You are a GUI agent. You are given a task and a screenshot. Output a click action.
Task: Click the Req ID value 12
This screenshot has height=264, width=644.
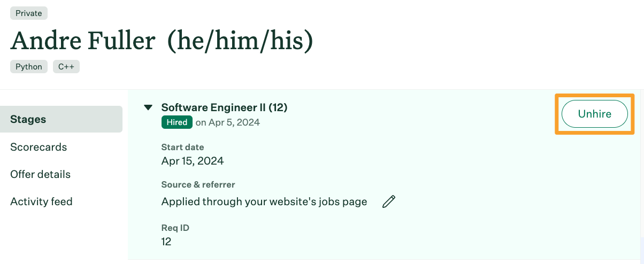click(166, 242)
